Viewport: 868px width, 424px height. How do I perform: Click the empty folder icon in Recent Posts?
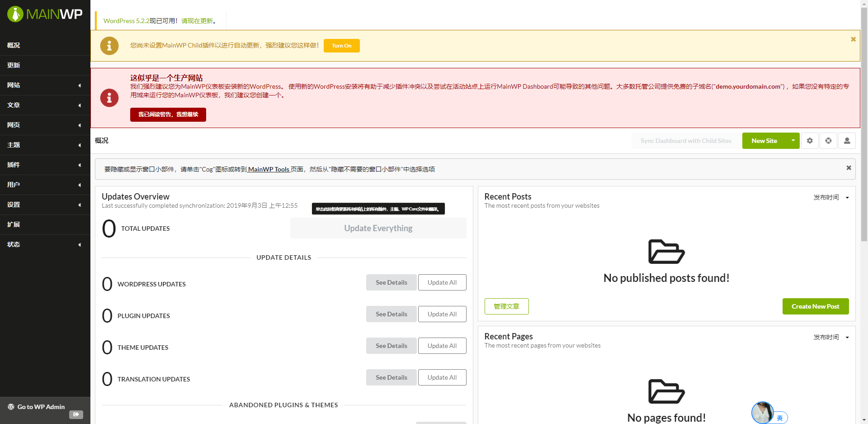[x=666, y=252]
